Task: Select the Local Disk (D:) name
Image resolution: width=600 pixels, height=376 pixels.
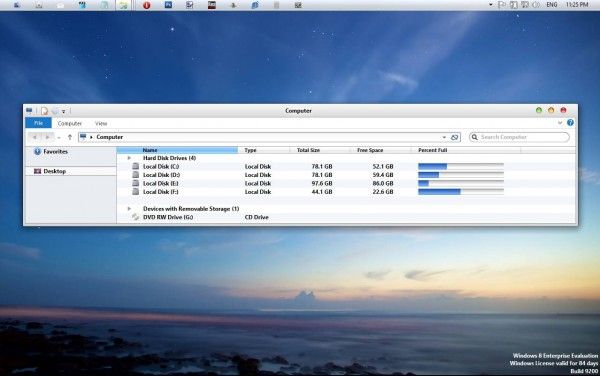Action: pos(161,175)
